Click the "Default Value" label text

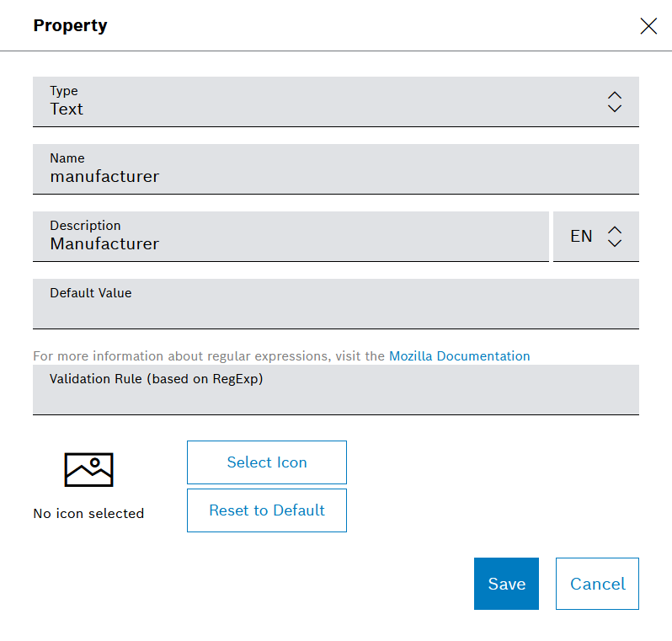pos(91,293)
